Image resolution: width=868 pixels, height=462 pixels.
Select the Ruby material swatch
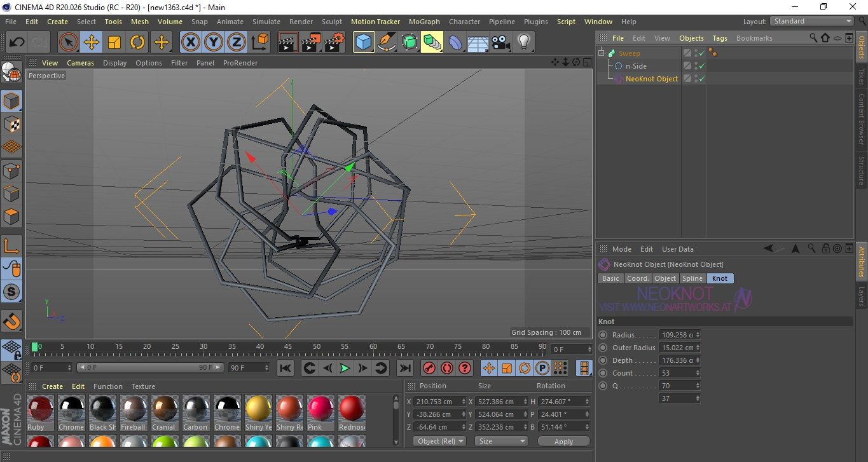(x=40, y=412)
